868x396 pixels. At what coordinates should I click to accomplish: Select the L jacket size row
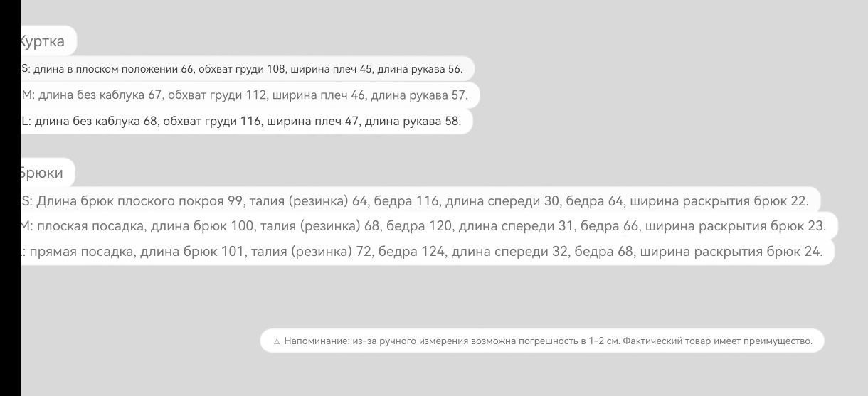(x=247, y=121)
